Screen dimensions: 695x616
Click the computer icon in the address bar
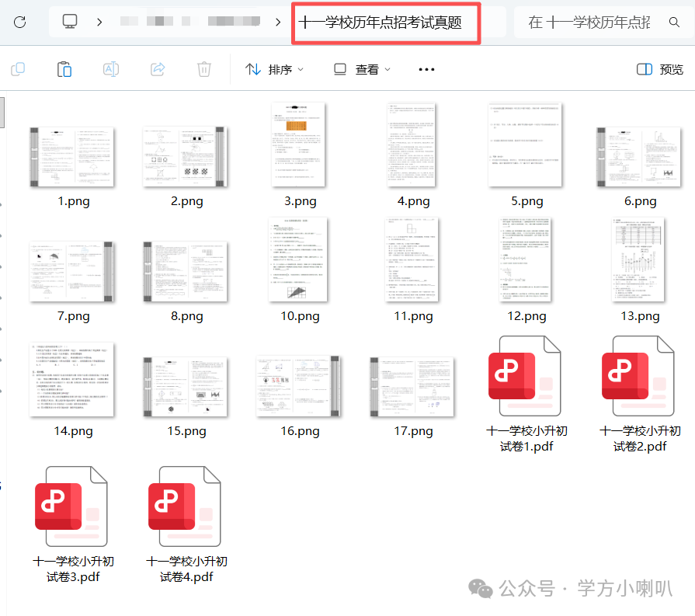coord(71,22)
